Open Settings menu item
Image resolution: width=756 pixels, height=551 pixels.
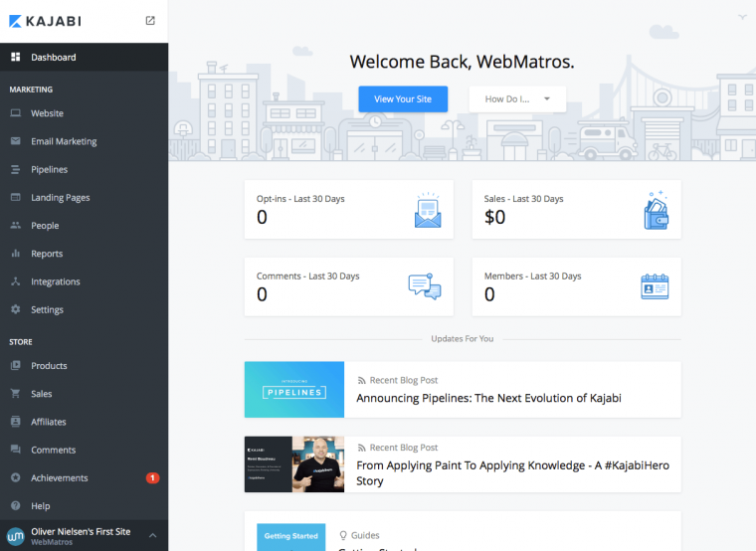click(84, 309)
